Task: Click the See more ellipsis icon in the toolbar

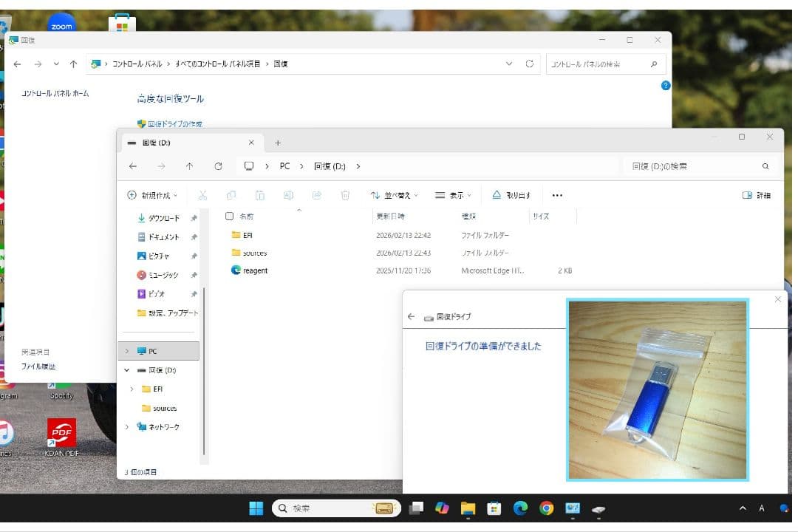Action: 556,195
